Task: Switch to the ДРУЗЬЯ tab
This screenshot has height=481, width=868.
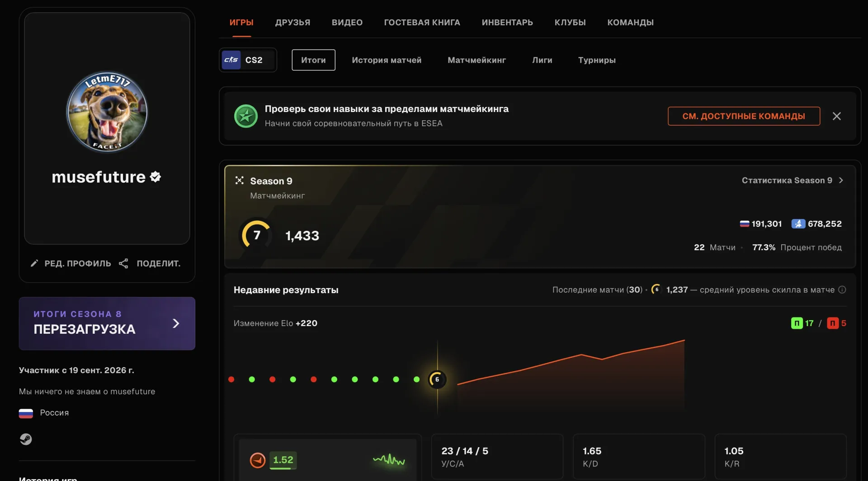Action: click(x=292, y=22)
